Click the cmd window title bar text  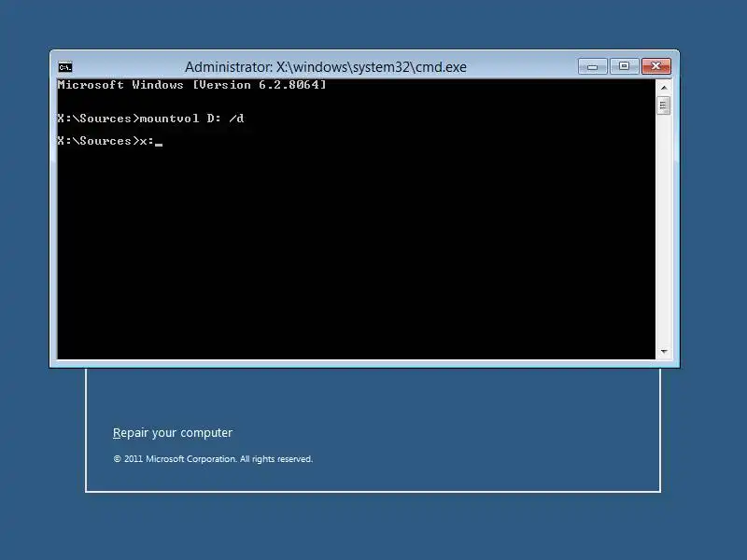coord(325,67)
